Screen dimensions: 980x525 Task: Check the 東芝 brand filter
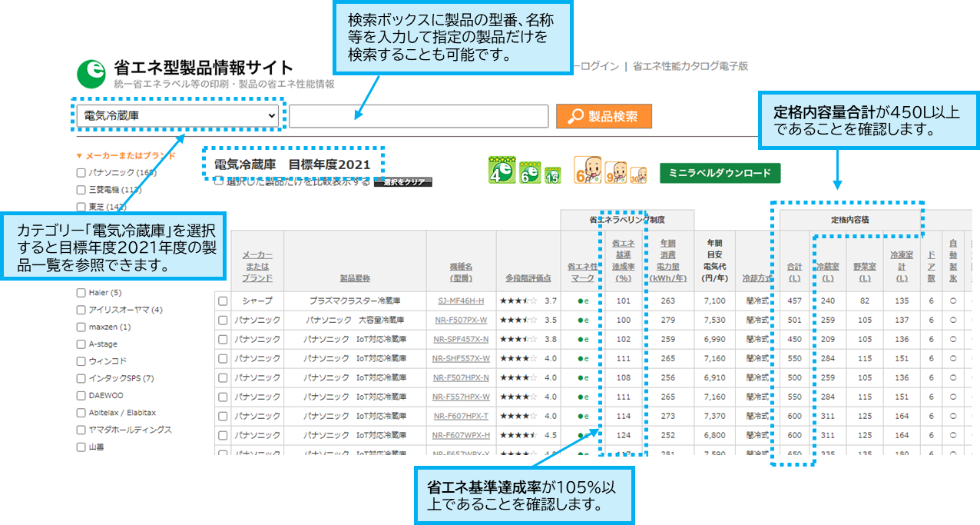(81, 207)
